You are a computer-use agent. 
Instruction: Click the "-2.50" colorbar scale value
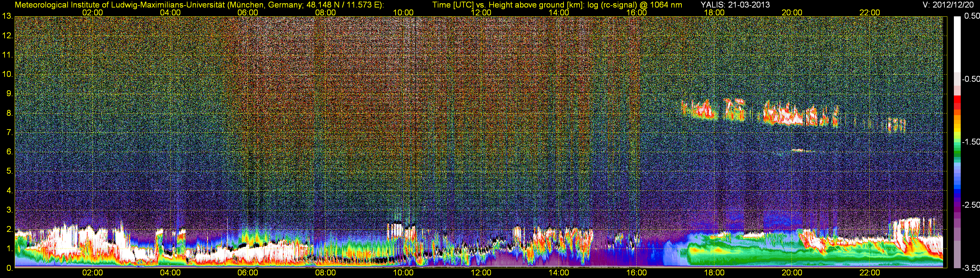coord(971,205)
